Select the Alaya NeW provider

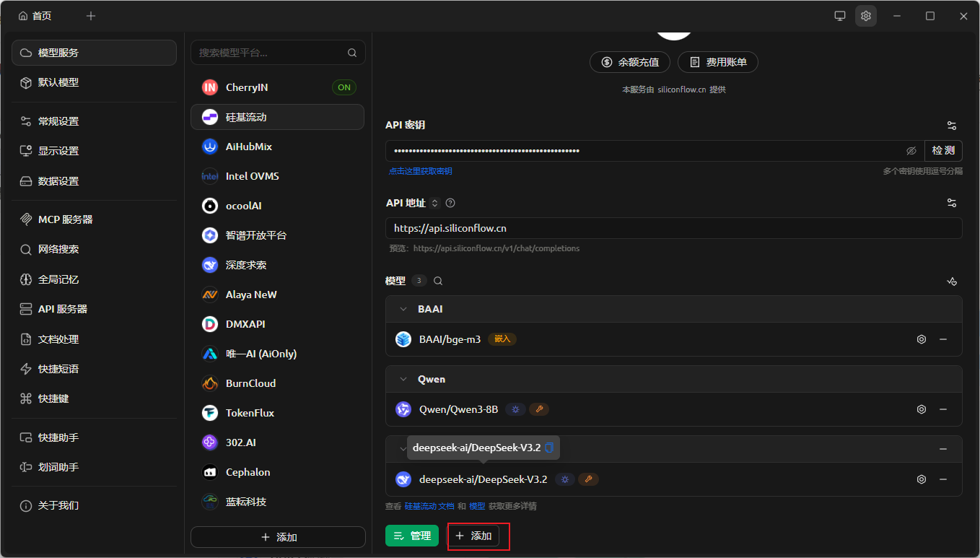point(278,295)
